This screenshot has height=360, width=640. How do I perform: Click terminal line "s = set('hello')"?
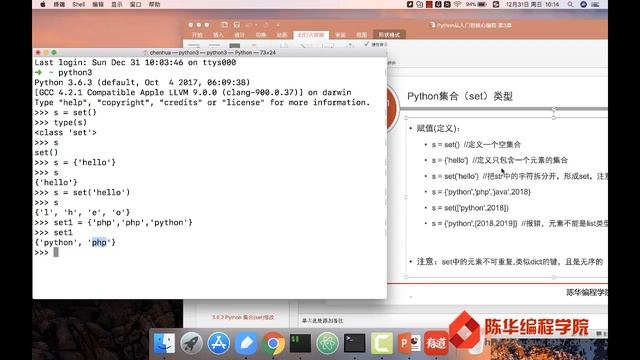tap(92, 192)
